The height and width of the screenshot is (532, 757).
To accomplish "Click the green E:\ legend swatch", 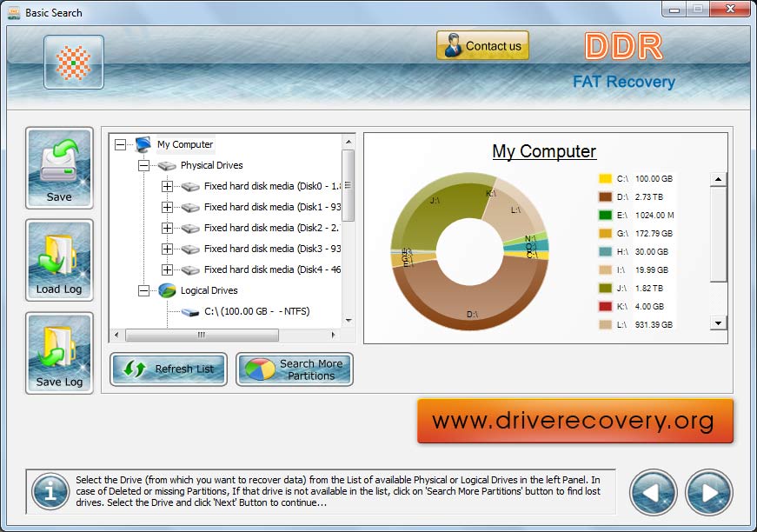I will click(606, 216).
